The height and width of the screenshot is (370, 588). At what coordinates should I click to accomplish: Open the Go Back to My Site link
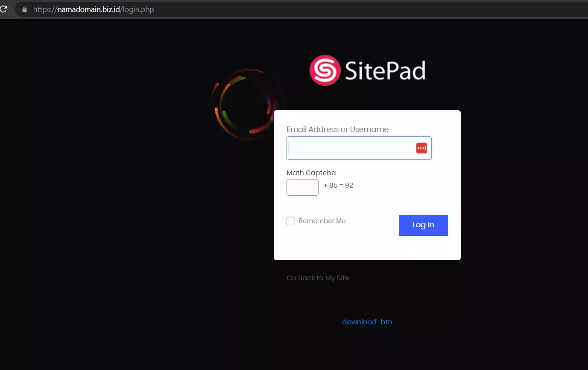[318, 278]
